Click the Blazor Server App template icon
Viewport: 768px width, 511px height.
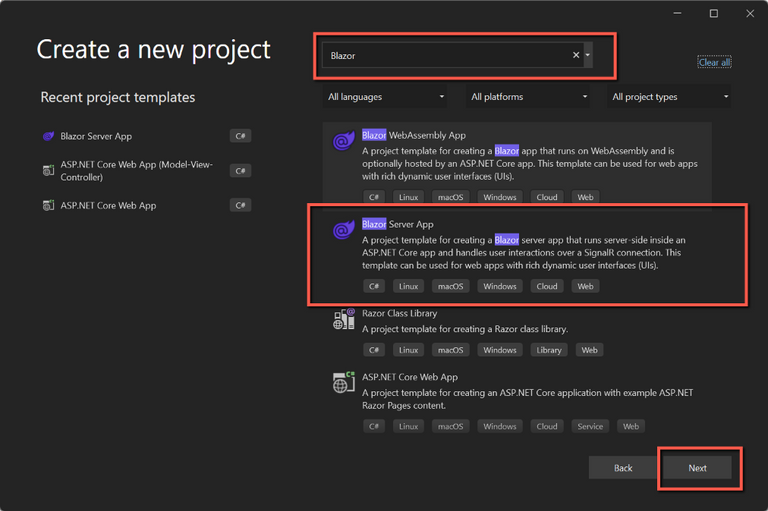tap(344, 231)
